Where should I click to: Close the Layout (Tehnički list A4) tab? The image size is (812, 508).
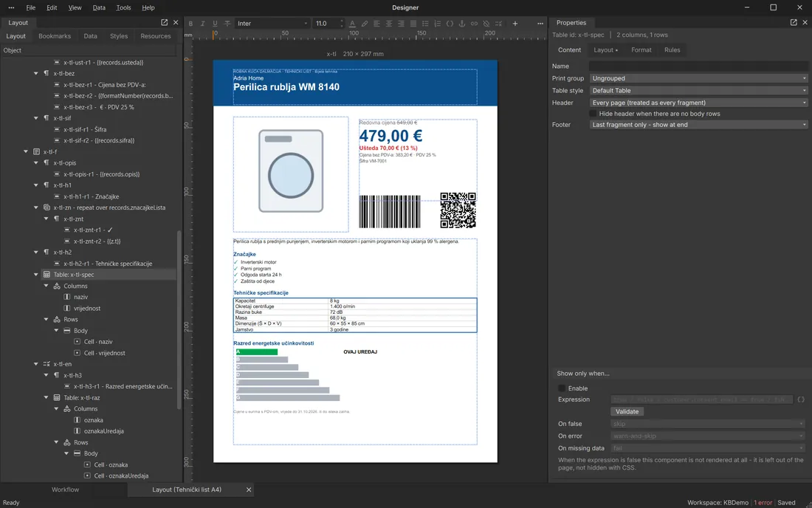tap(249, 490)
